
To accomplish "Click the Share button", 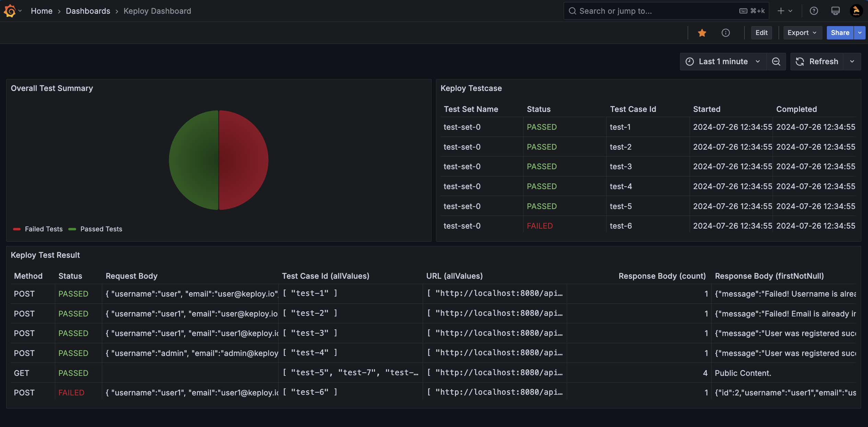I will point(840,33).
